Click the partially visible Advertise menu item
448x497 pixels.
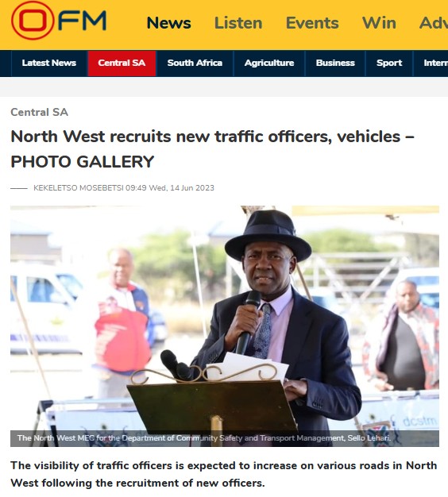(434, 23)
